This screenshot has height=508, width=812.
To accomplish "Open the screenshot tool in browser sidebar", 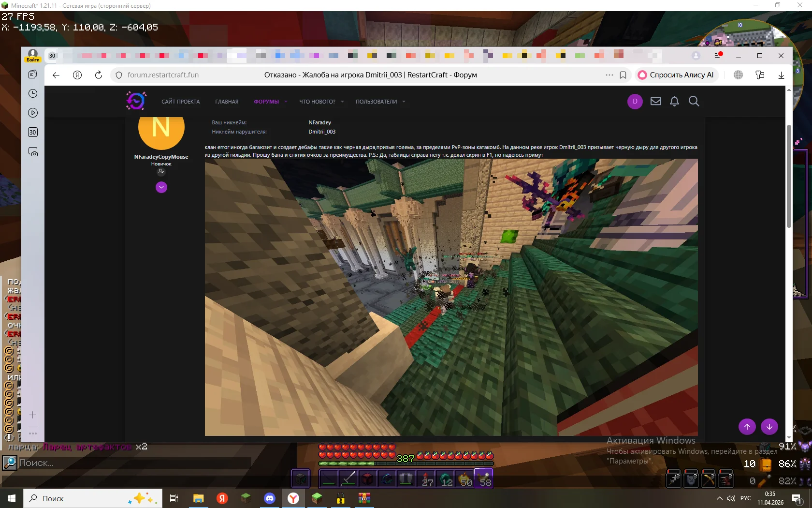I will (x=33, y=152).
